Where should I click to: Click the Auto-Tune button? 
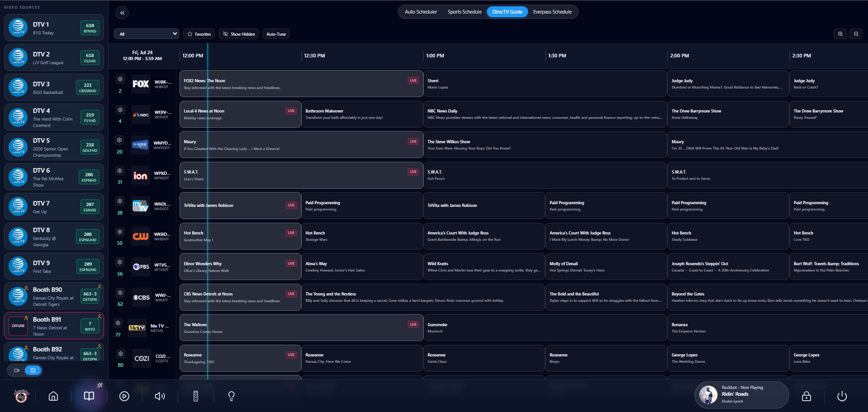276,34
